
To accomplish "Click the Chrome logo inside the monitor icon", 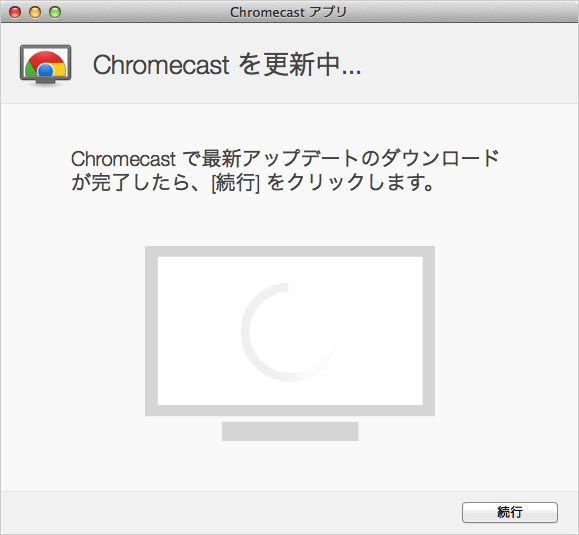I will click(x=45, y=64).
